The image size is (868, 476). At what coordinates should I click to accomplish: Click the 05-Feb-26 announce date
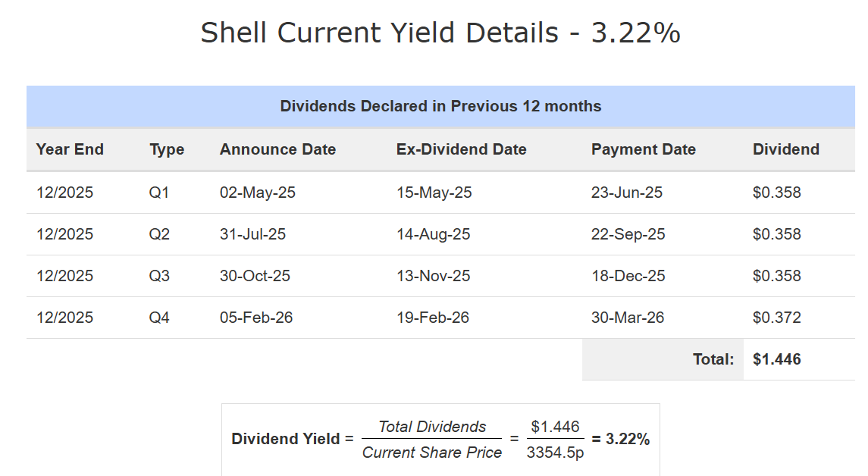click(256, 318)
